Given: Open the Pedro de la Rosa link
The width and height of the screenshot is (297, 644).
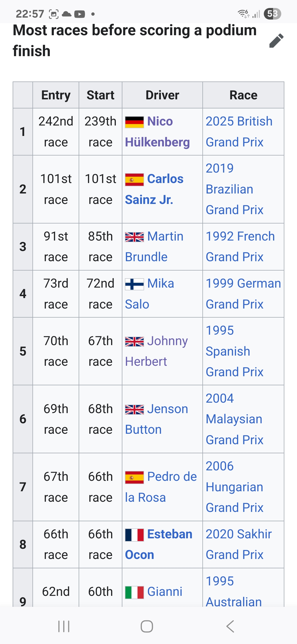Looking at the screenshot, I should tap(161, 487).
